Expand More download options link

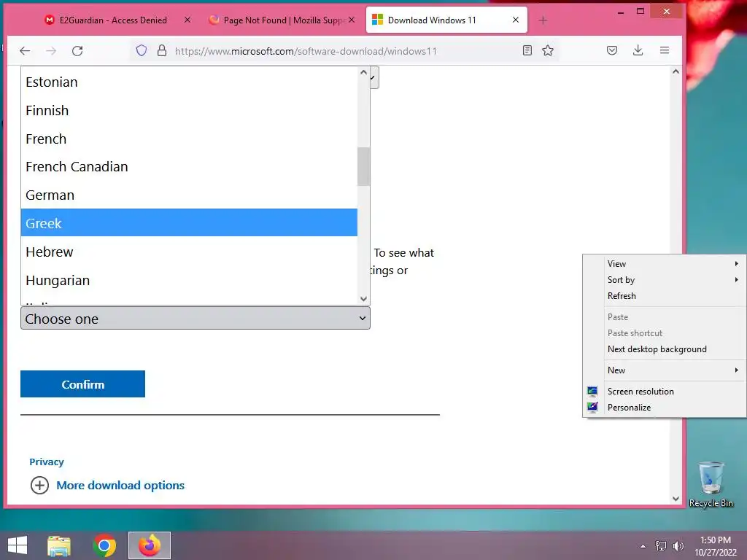pos(120,485)
